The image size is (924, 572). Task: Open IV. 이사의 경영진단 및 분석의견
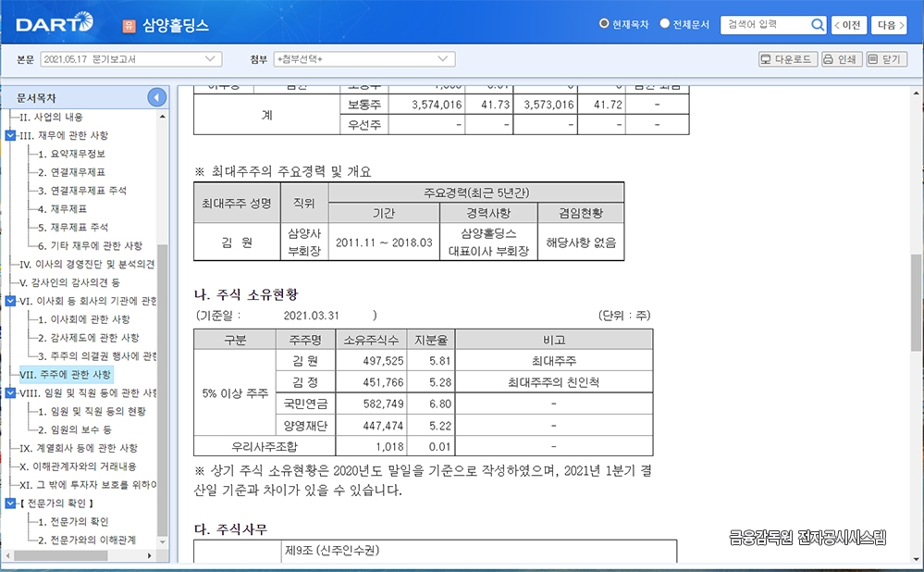(87, 264)
